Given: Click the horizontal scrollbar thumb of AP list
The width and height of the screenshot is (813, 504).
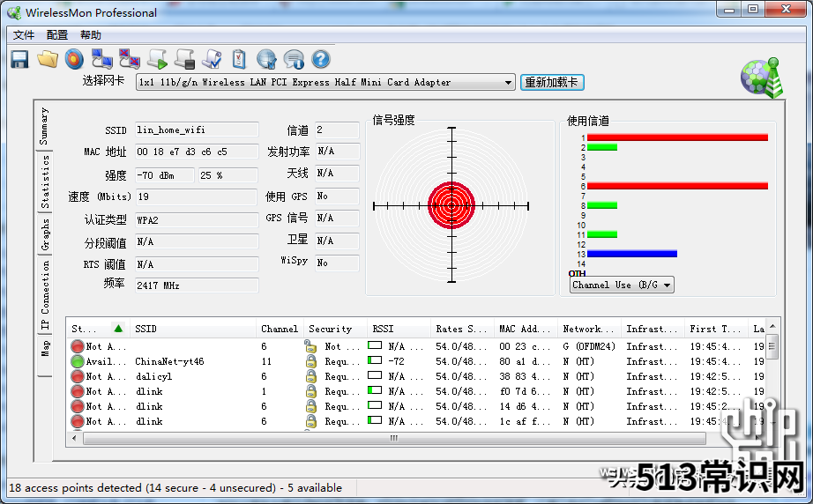Looking at the screenshot, I should tap(394, 438).
